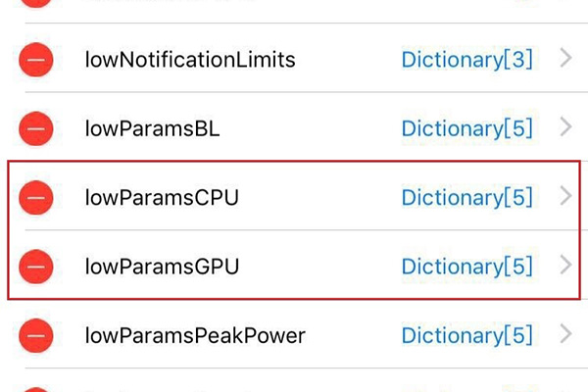Open the lowParamsBL disclosure chevron
Image resolution: width=588 pixels, height=392 pixels.
(x=564, y=127)
